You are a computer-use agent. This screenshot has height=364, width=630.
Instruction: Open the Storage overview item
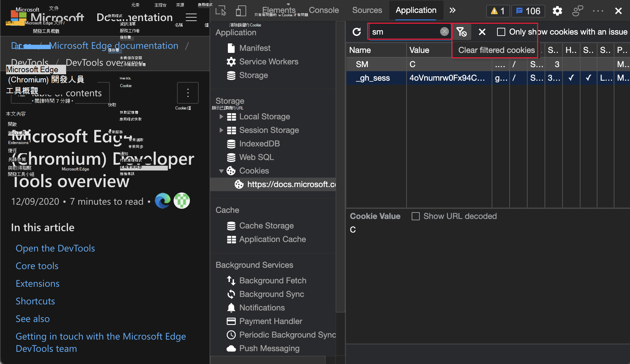(x=253, y=75)
